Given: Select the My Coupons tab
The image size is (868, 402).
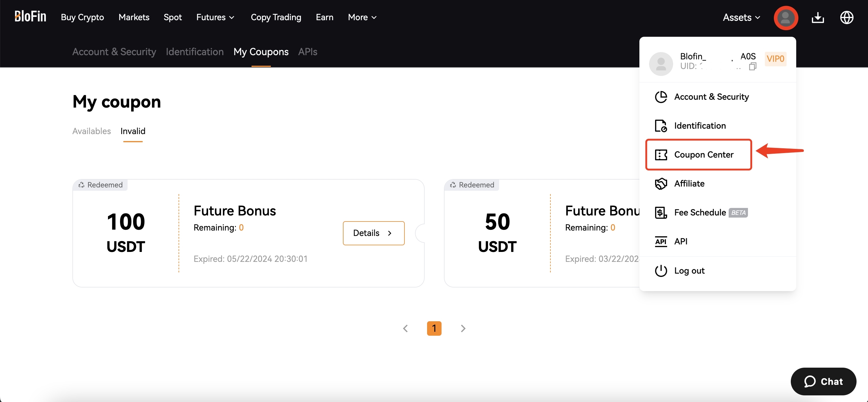Looking at the screenshot, I should (261, 52).
